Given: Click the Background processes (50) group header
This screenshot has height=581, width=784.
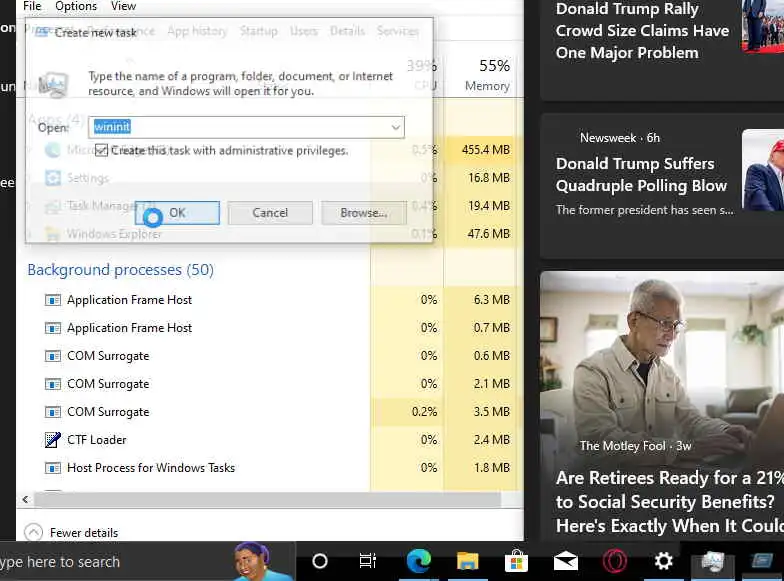Looking at the screenshot, I should [x=120, y=270].
